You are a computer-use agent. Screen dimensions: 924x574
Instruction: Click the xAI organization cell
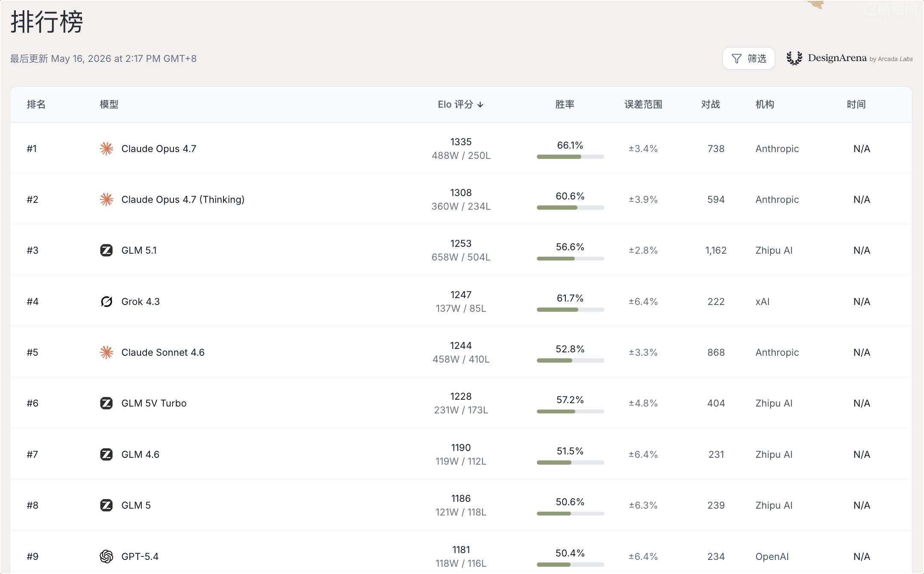762,302
